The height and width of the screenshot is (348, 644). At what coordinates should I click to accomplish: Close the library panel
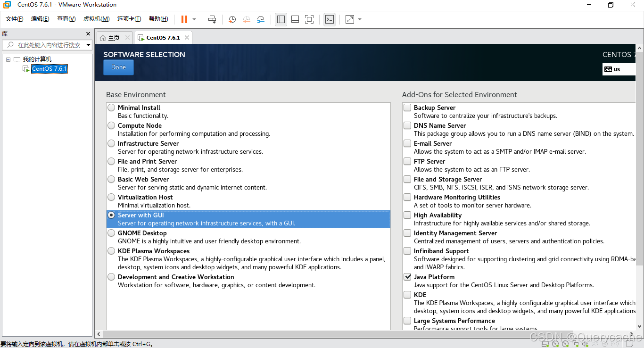coord(88,34)
